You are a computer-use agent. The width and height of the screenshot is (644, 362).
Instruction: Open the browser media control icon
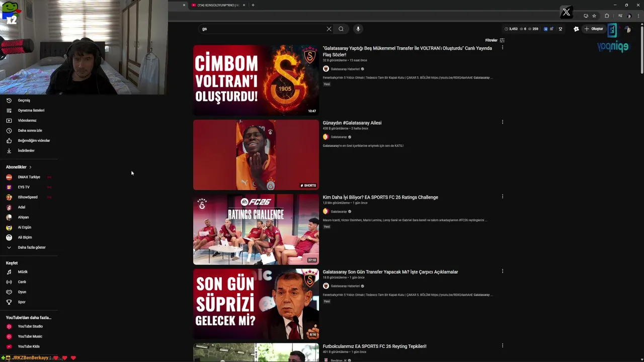click(620, 16)
